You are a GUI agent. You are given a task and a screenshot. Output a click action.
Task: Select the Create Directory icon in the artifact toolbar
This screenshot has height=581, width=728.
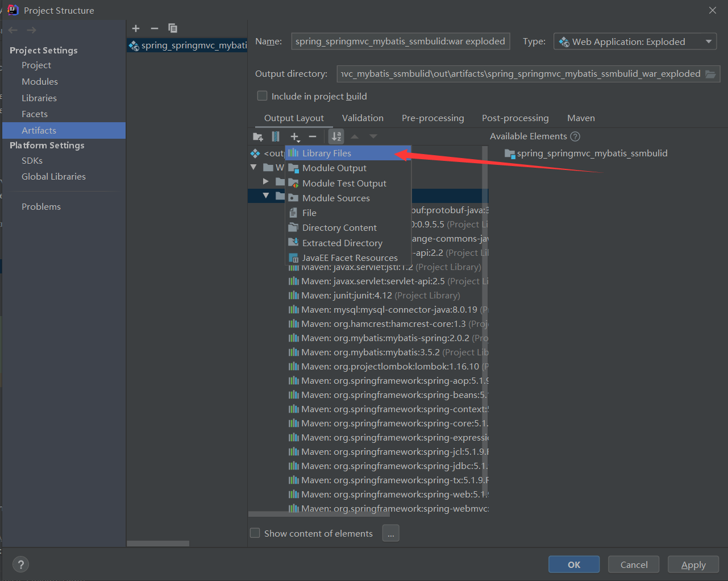point(258,136)
